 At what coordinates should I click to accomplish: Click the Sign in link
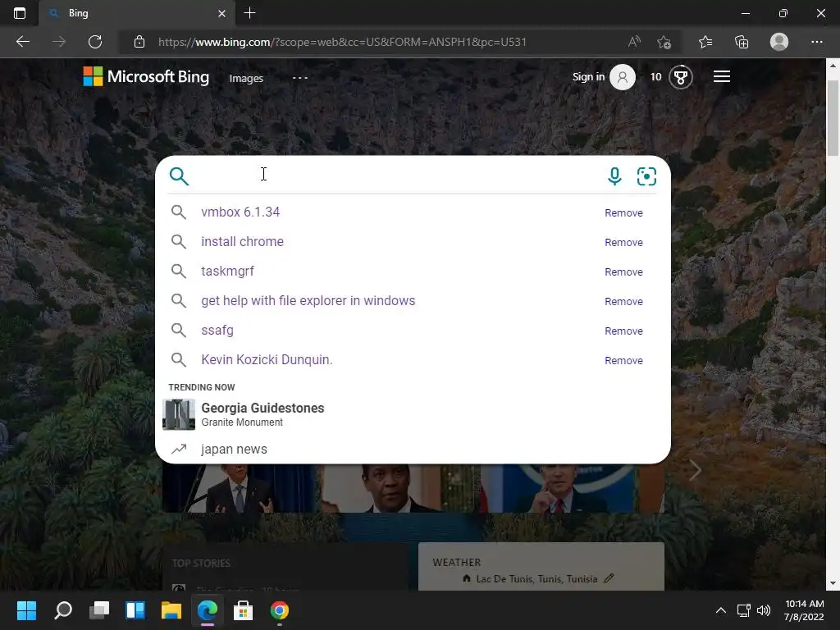588,76
